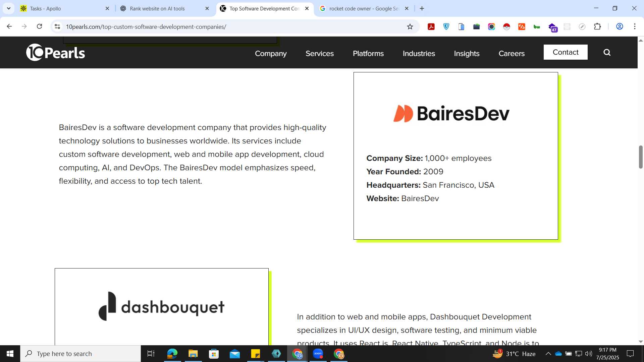Viewport: 644px width, 362px height.
Task: Open the Windows Start menu
Action: 10,354
